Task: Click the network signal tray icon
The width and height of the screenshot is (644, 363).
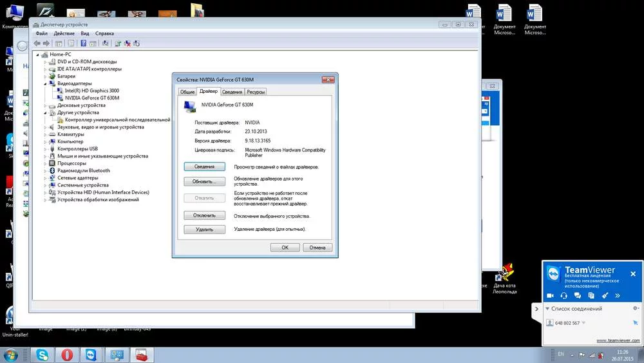Action: pyautogui.click(x=591, y=355)
